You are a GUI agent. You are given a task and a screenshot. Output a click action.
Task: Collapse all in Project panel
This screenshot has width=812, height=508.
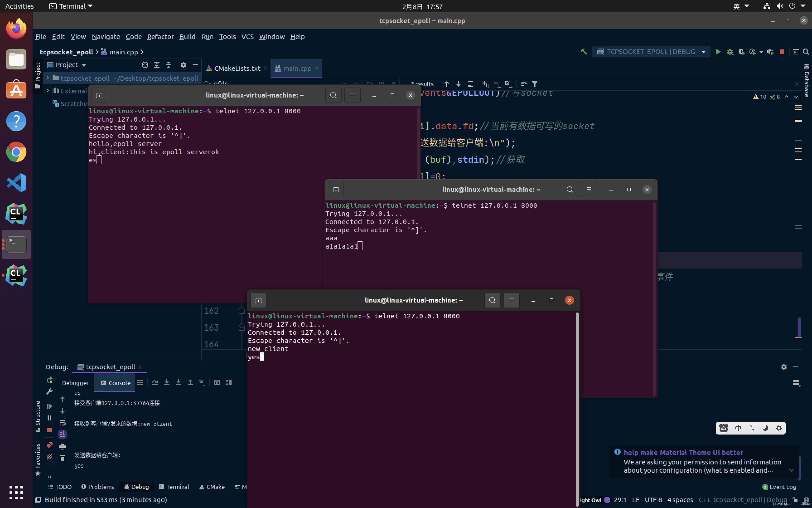168,65
